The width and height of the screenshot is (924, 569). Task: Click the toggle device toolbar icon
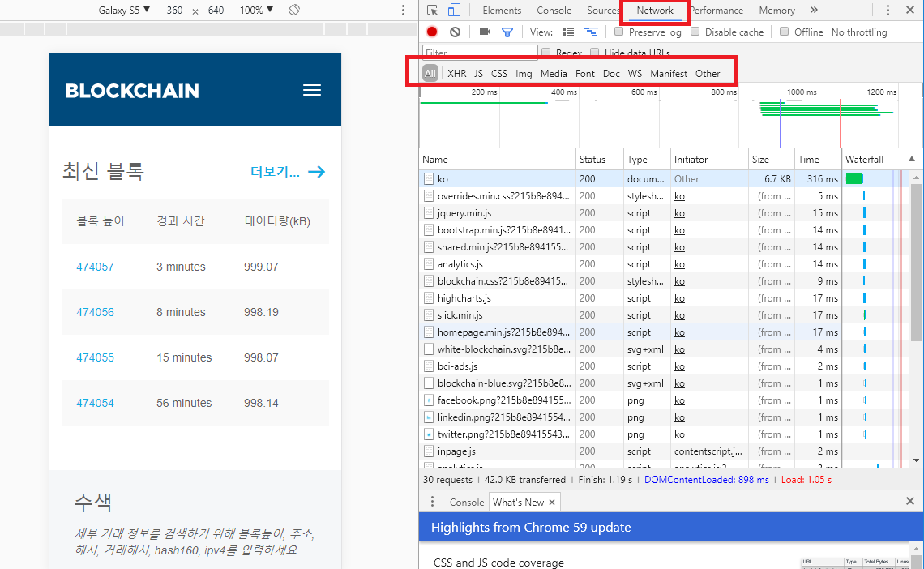(455, 10)
